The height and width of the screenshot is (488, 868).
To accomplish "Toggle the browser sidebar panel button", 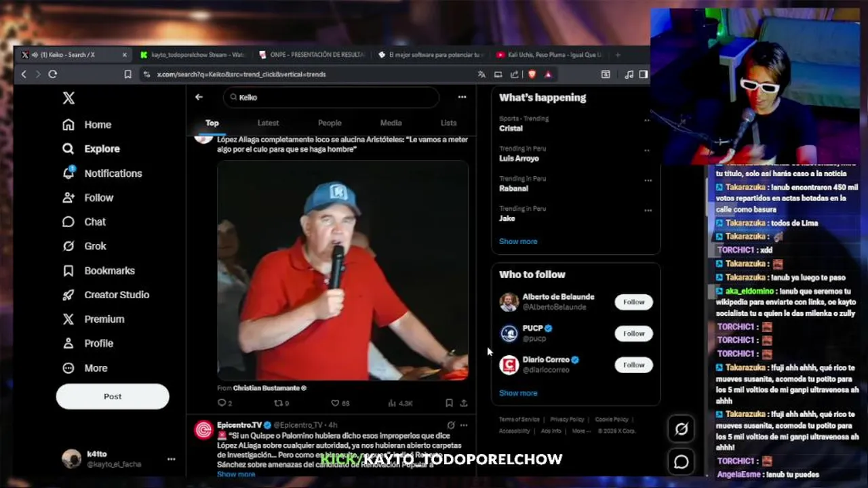I will point(643,75).
